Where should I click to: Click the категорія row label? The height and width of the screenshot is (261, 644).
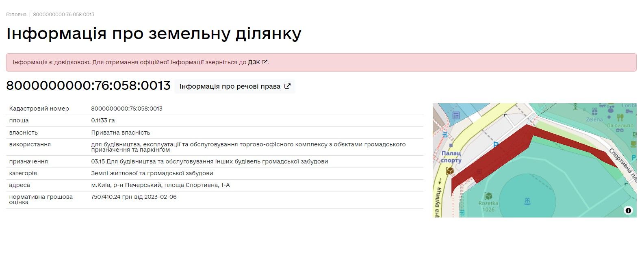[x=23, y=173]
